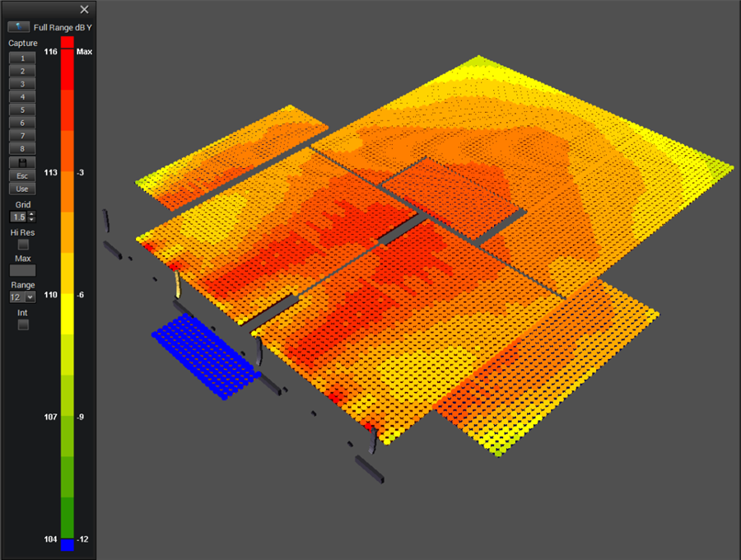Click the '104' scale value

click(50, 539)
